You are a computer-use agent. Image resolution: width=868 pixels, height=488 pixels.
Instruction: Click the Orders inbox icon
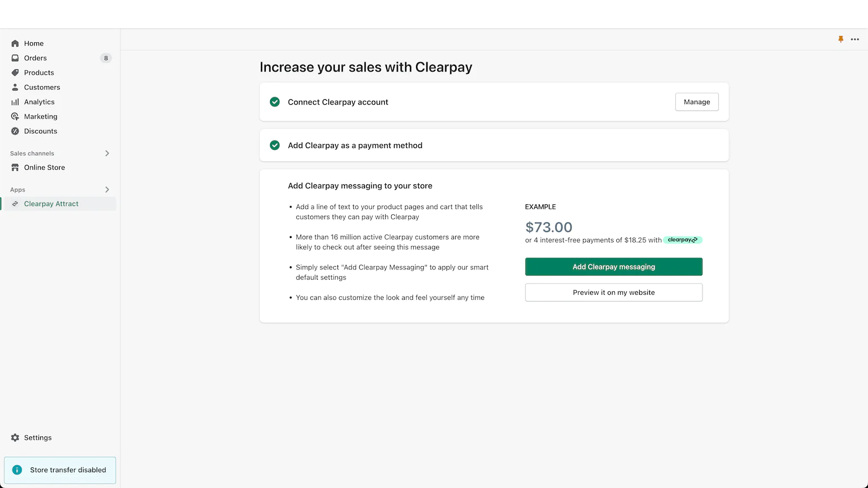click(15, 58)
